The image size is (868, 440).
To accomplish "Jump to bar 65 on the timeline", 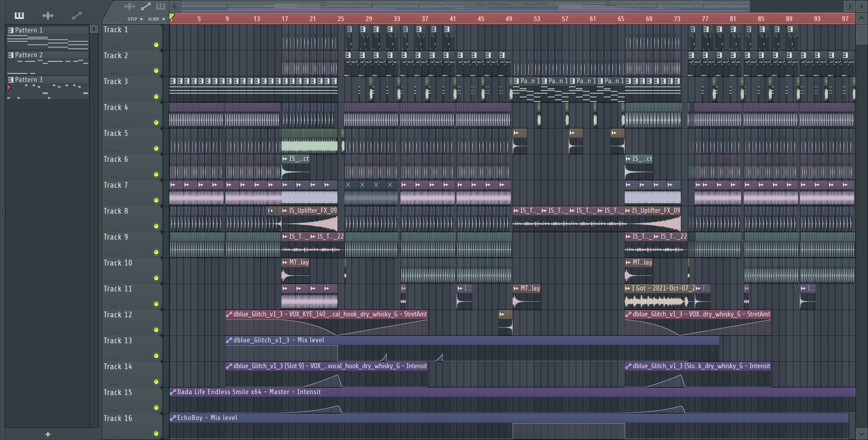I will (621, 19).
